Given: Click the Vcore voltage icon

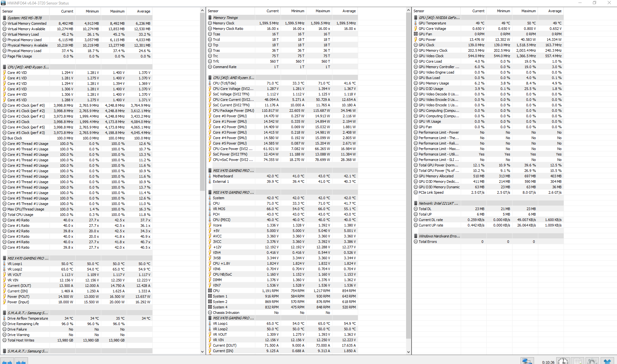Looking at the screenshot, I should pyautogui.click(x=210, y=225).
